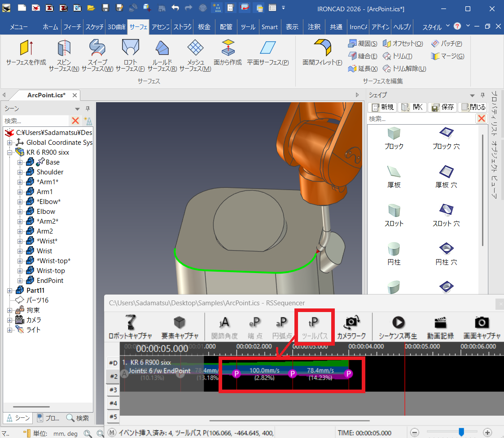Select the ロフト サーフェス tool

pyautogui.click(x=130, y=55)
